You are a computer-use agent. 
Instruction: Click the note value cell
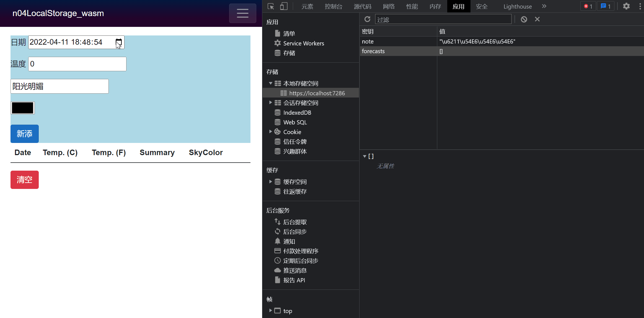540,41
